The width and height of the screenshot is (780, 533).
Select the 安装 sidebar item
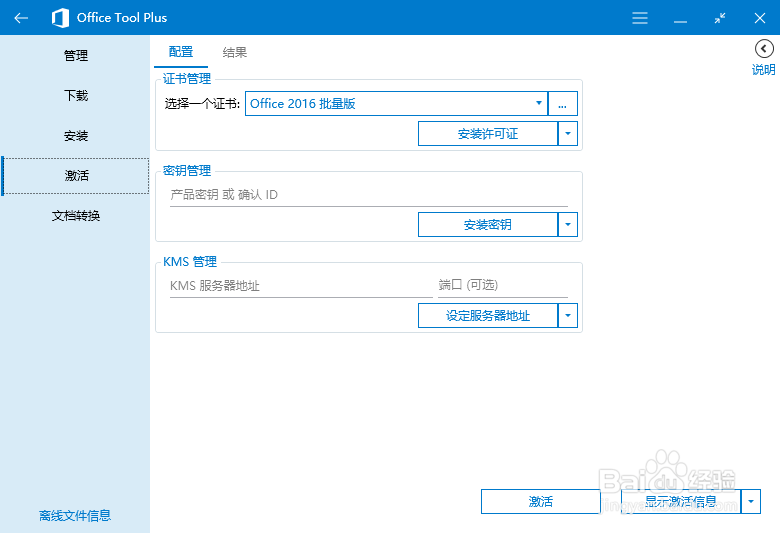click(x=76, y=135)
